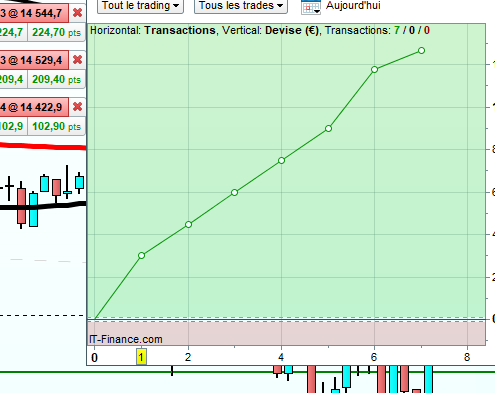The width and height of the screenshot is (495, 393).
Task: Click the last equity curve point at transaction 7
Action: click(421, 51)
